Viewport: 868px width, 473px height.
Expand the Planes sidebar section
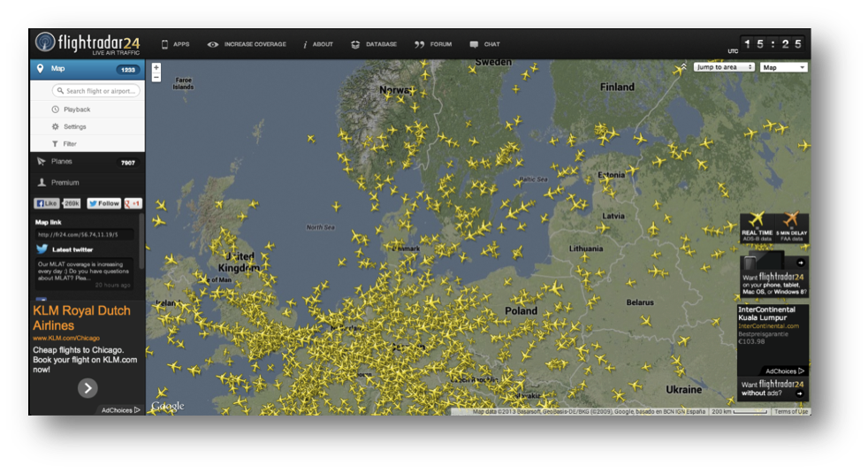(x=88, y=162)
